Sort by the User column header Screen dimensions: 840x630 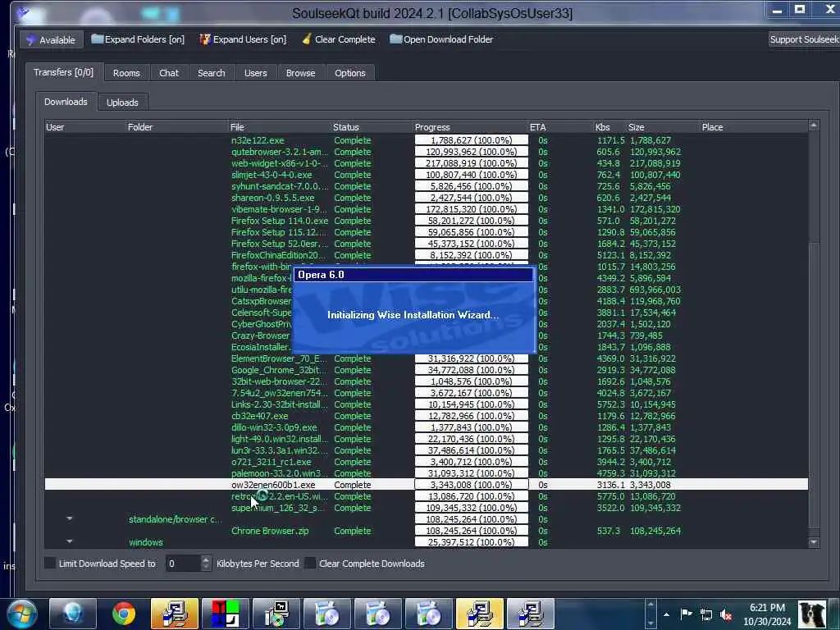[x=84, y=127]
